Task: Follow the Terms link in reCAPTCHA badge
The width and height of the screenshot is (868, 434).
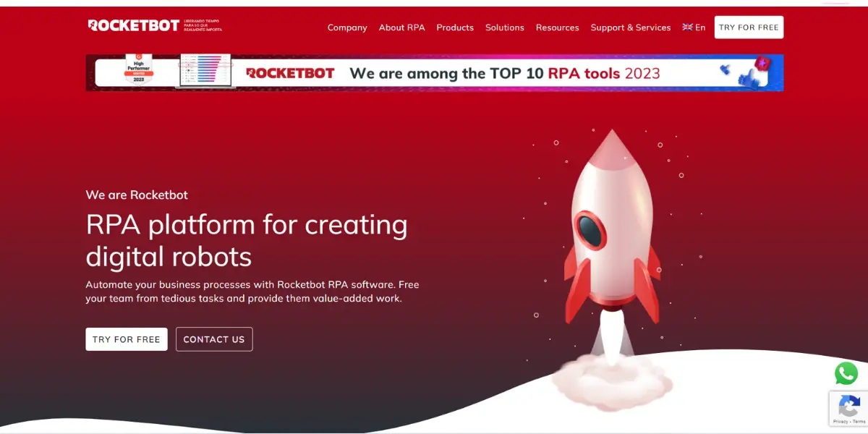Action: tap(858, 421)
